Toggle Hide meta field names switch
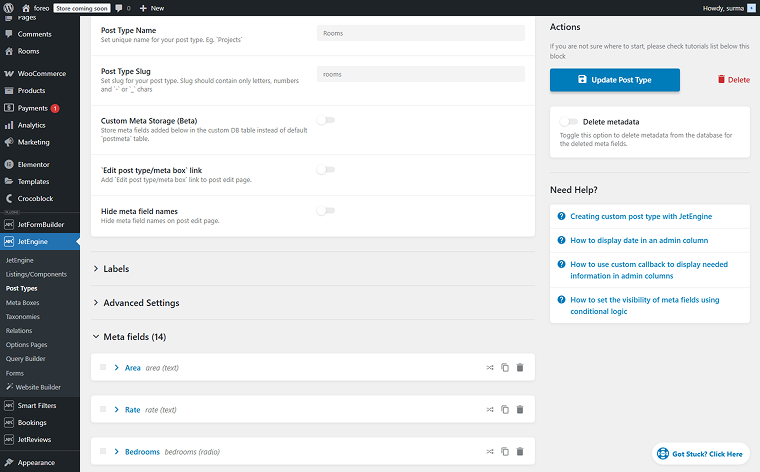Viewport: 760px width, 472px height. tap(326, 211)
